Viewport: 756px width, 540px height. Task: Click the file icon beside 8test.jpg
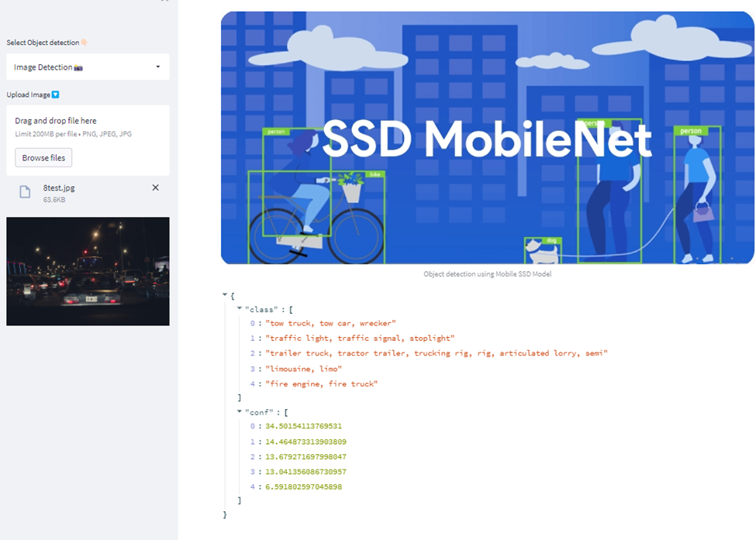pyautogui.click(x=25, y=192)
